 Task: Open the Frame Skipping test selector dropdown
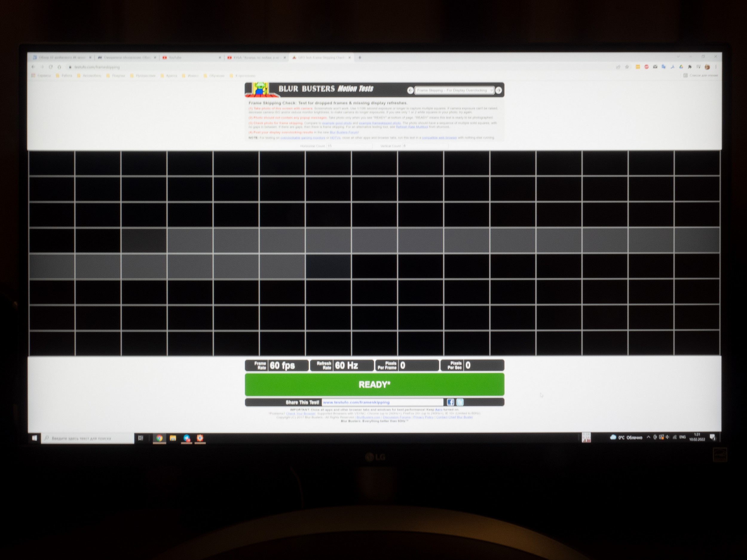[x=454, y=90]
